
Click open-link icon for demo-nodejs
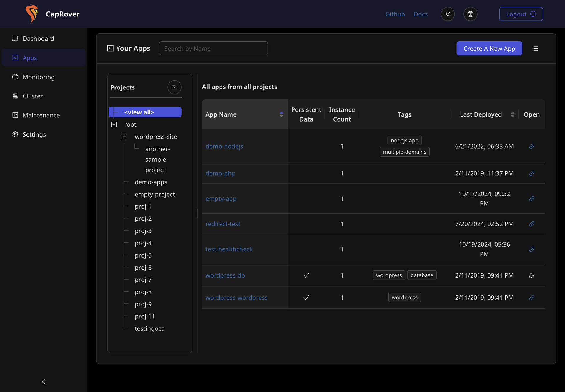click(x=531, y=146)
